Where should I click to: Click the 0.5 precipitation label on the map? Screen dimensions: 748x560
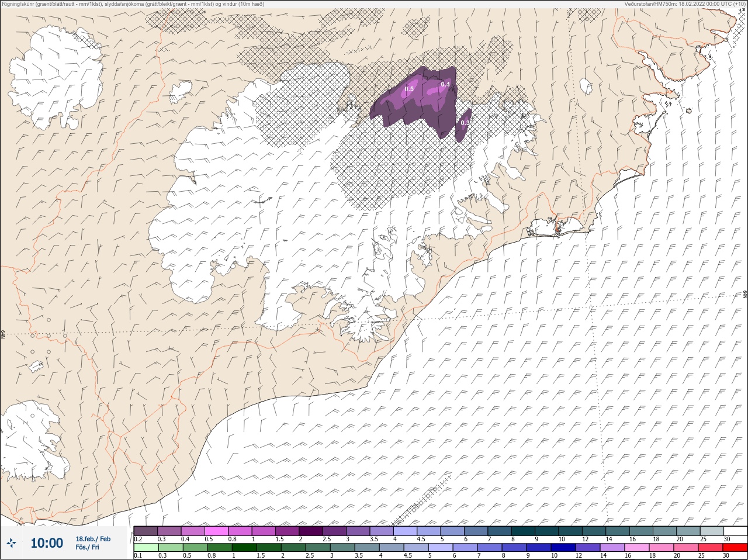409,89
